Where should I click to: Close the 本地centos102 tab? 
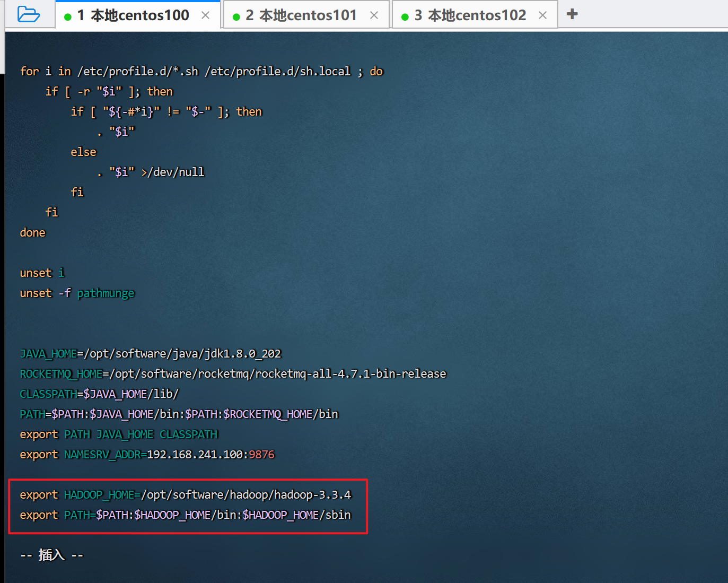point(543,15)
